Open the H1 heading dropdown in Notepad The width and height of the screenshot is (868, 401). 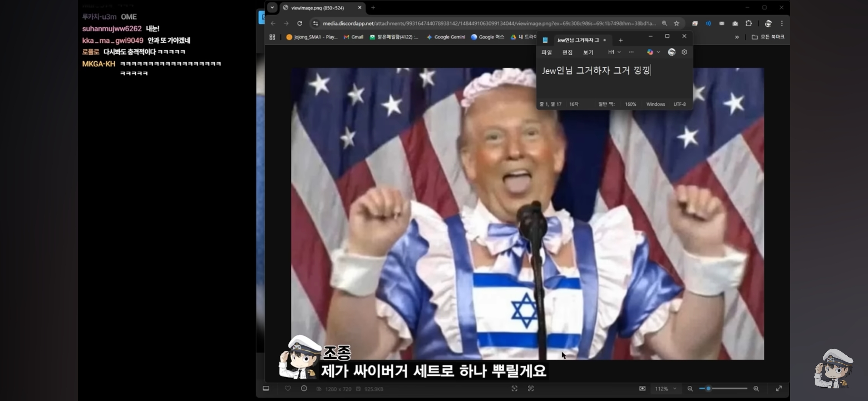614,52
